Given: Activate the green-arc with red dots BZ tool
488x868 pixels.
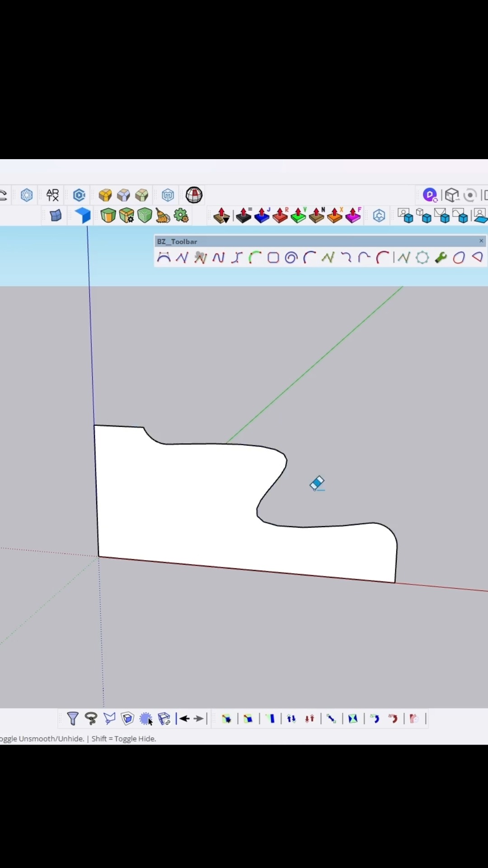Looking at the screenshot, I should tap(255, 258).
